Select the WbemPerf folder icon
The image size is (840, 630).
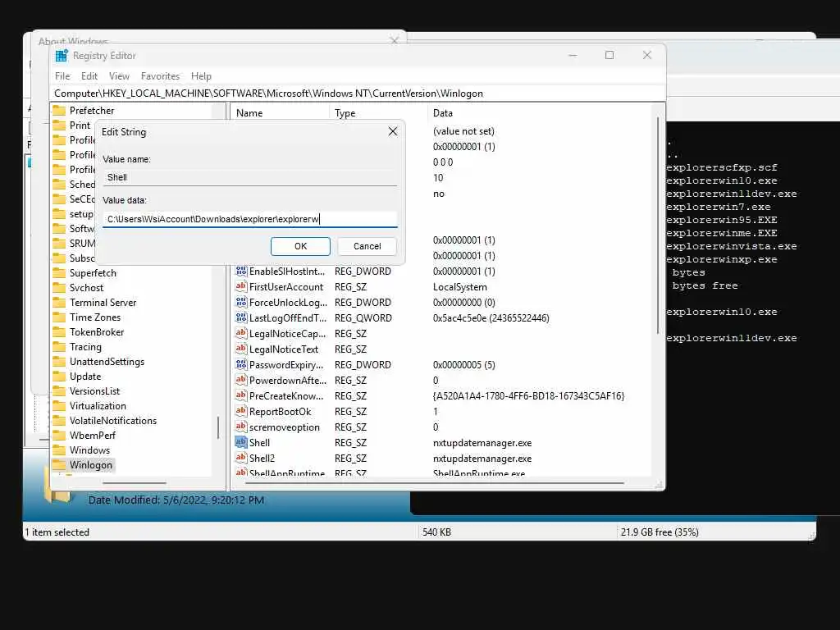click(x=59, y=436)
